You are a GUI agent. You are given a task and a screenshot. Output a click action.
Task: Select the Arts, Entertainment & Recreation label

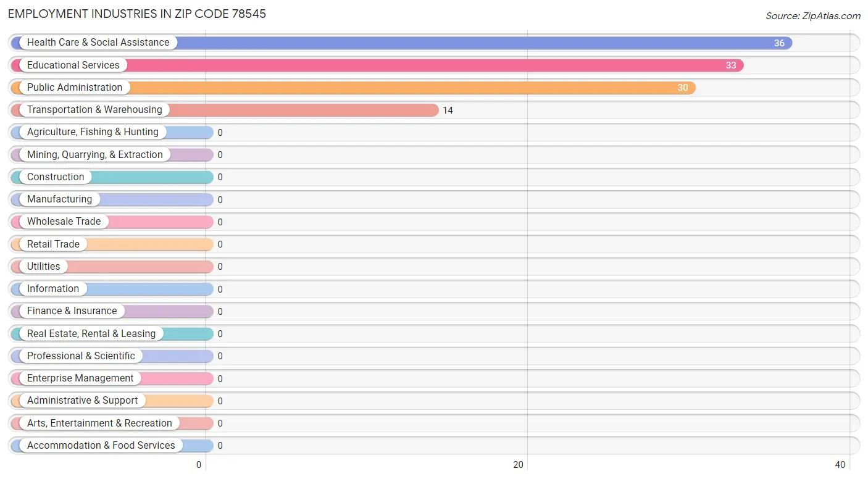pyautogui.click(x=99, y=423)
